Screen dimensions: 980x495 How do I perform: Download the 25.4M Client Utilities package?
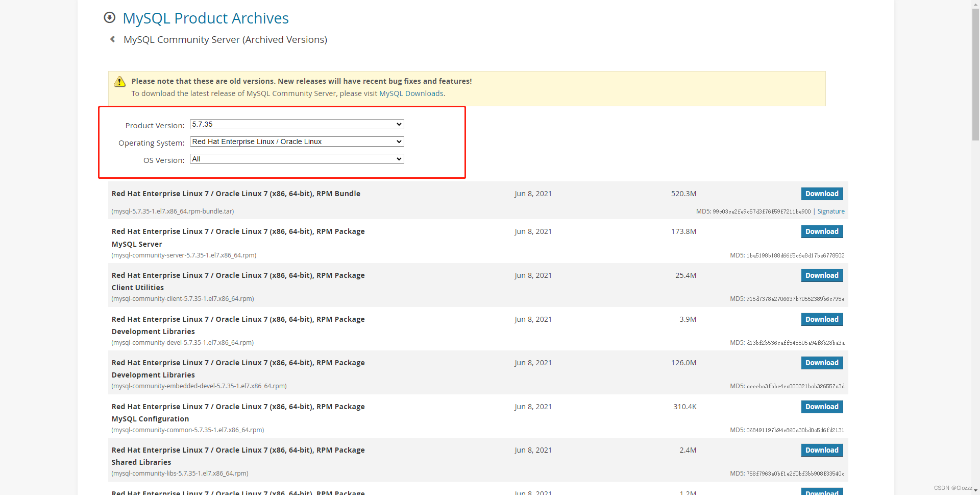[822, 275]
